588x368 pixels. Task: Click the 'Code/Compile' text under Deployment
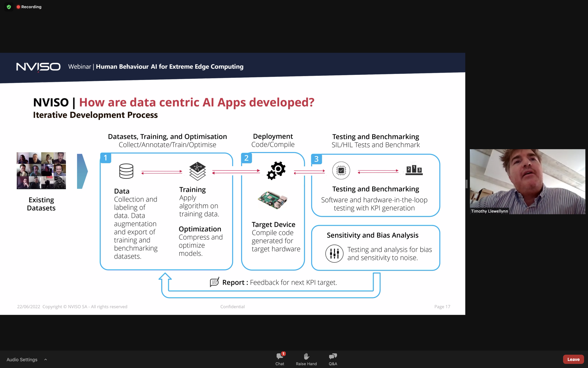coord(273,145)
